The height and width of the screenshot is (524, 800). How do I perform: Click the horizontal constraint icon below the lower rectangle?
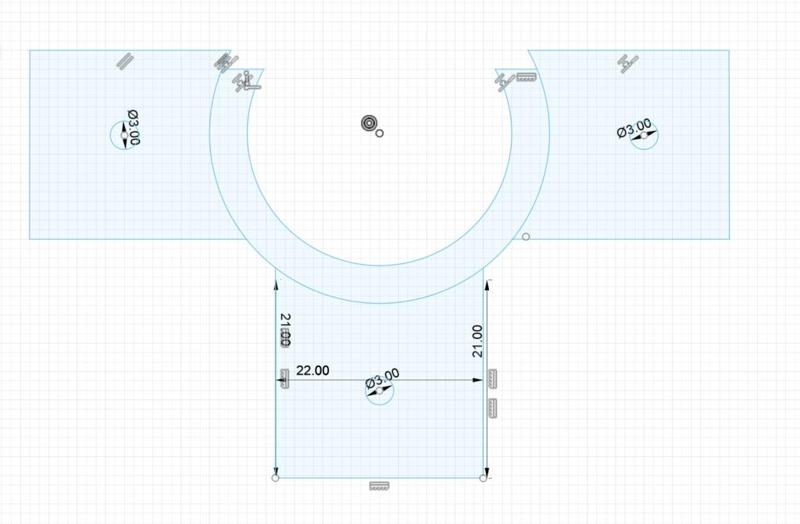pos(379,486)
